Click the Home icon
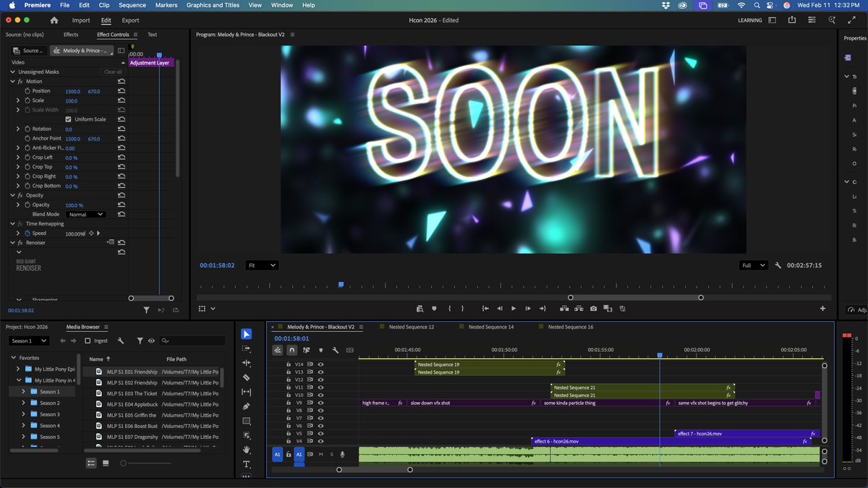Image resolution: width=868 pixels, height=488 pixels. [x=54, y=20]
